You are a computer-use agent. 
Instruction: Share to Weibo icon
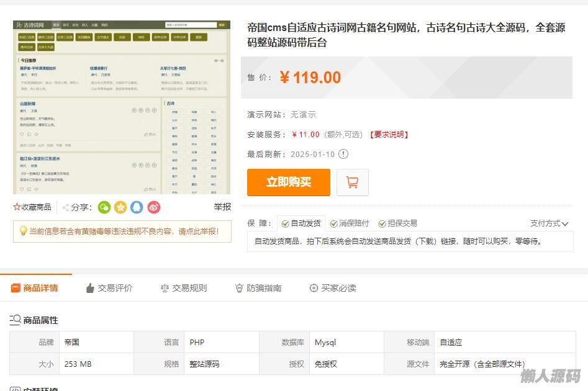pos(154,207)
